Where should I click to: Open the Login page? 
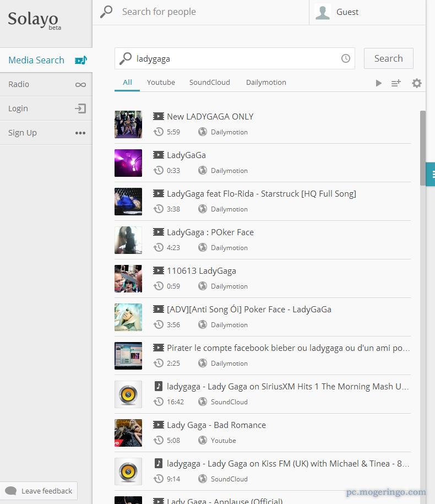tap(46, 109)
